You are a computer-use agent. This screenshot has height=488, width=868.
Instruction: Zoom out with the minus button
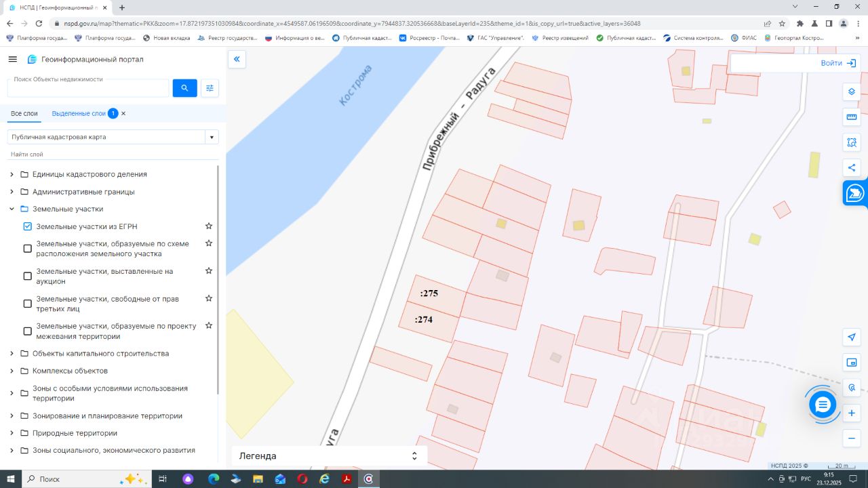(852, 439)
